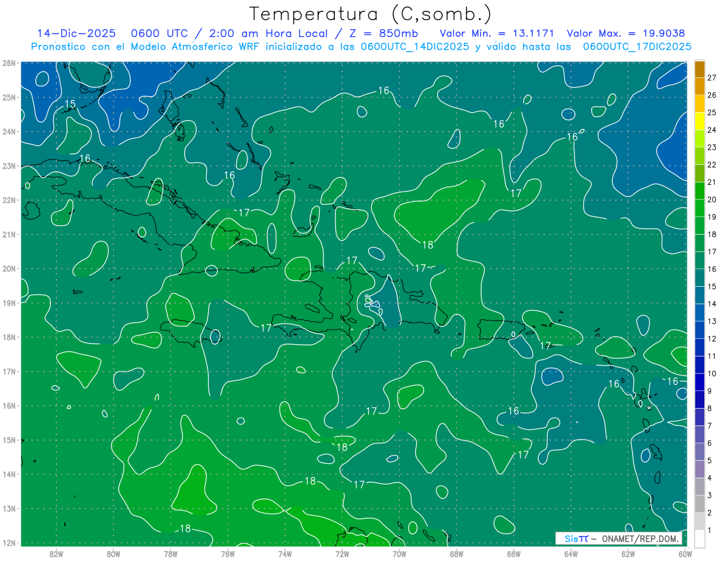Click the "Valor Max. = 19.9038" text

pyautogui.click(x=626, y=33)
